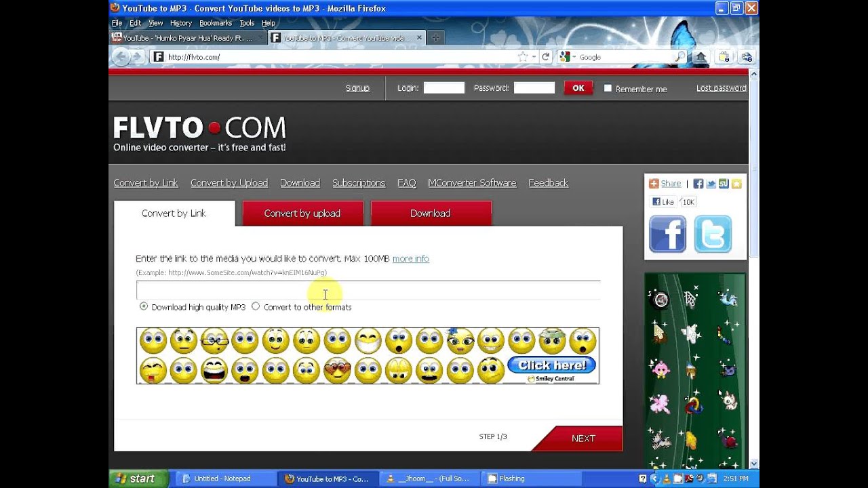868x488 pixels.
Task: Select Convert to other formats option
Action: coord(256,306)
